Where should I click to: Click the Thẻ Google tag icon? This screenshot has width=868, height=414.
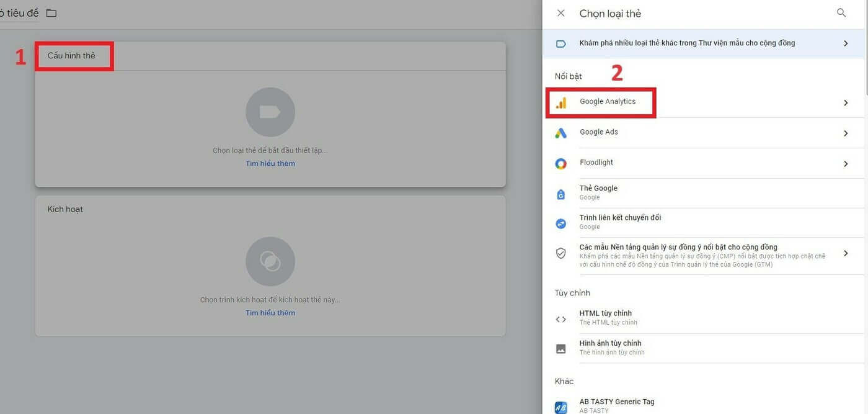561,194
